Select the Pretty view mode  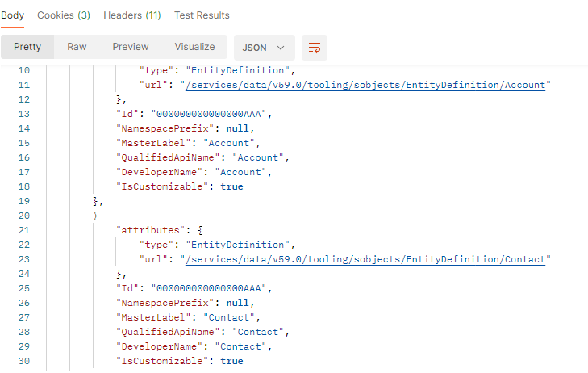[27, 47]
